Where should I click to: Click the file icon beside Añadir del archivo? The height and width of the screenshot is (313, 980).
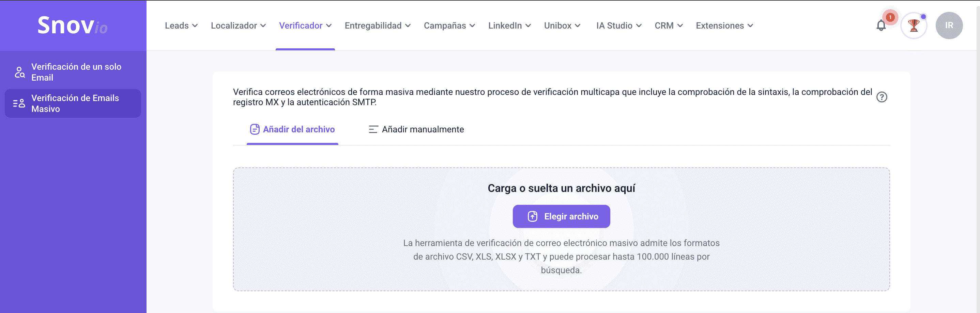pos(255,130)
